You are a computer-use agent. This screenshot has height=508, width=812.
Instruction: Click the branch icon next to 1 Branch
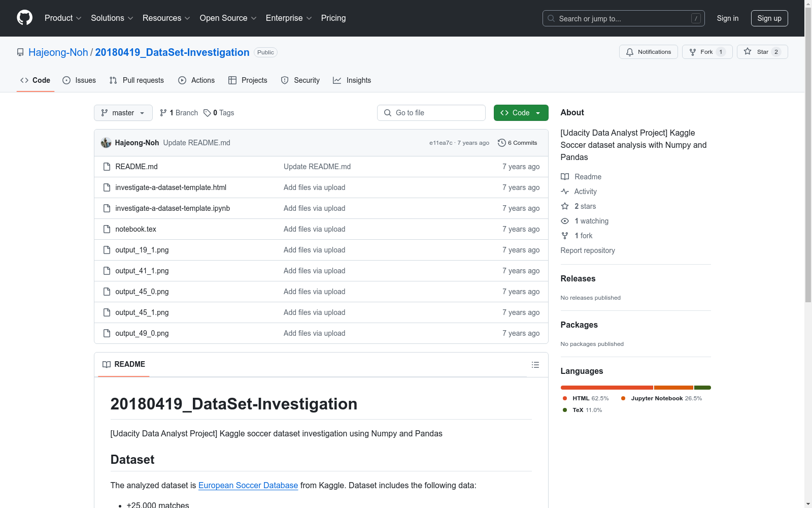[163, 113]
